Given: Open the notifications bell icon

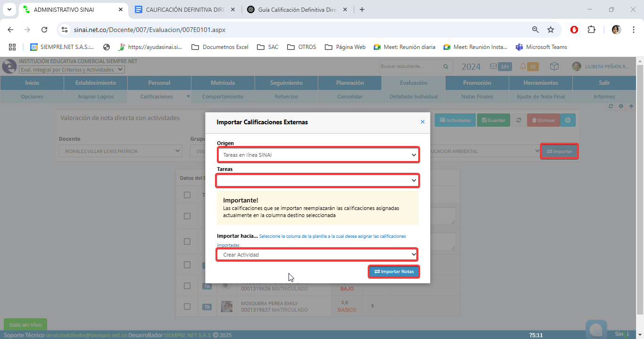Looking at the screenshot, I should (x=523, y=66).
